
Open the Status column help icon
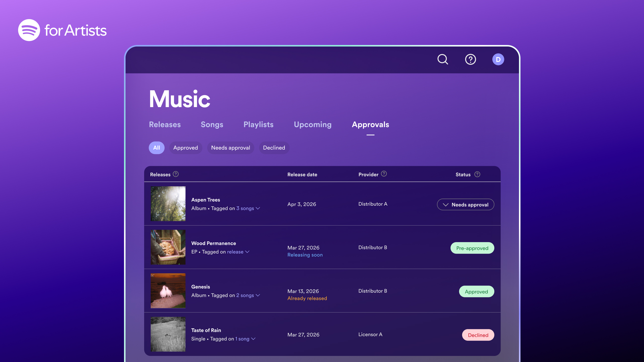pos(477,174)
